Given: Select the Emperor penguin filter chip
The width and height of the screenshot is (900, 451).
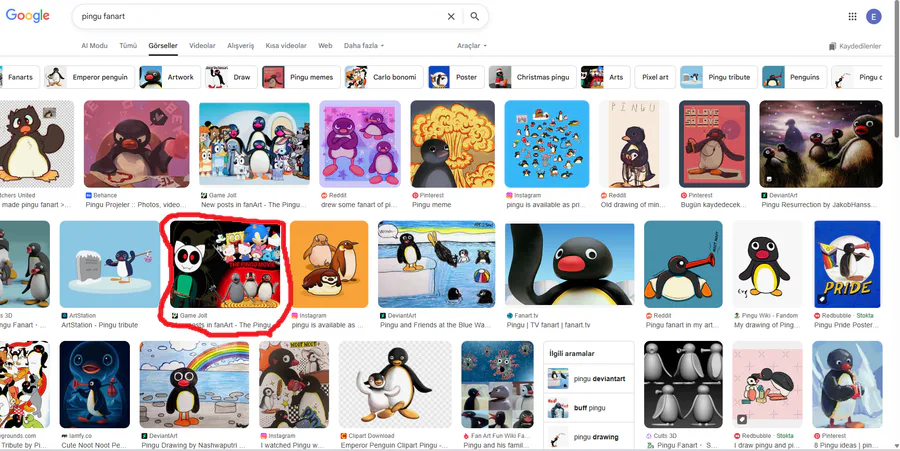Looking at the screenshot, I should click(90, 77).
